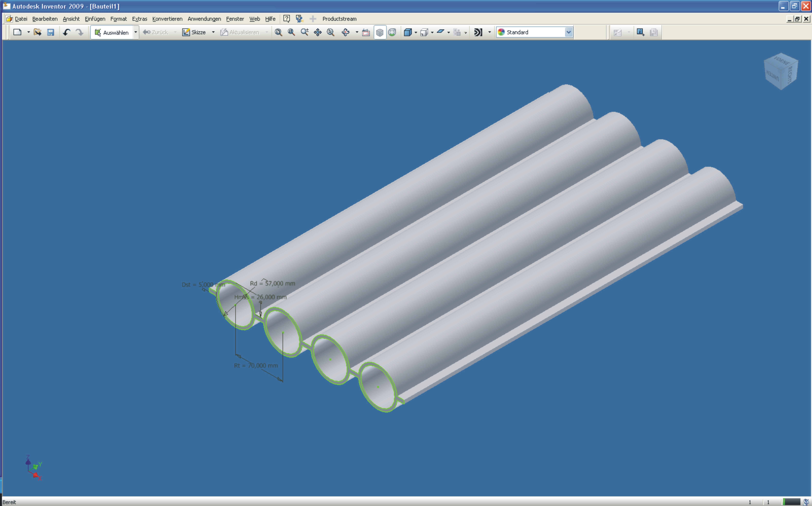Image resolution: width=812 pixels, height=506 pixels.
Task: Open the Bearbeiten menu
Action: 45,19
